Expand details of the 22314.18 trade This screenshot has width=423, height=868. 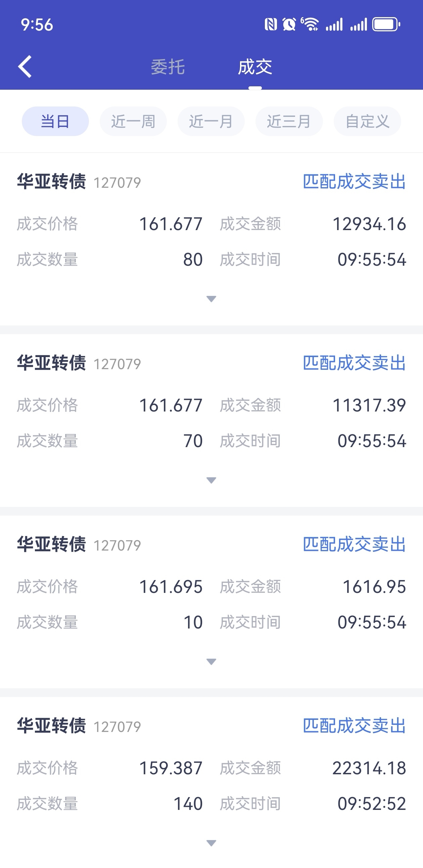click(211, 843)
